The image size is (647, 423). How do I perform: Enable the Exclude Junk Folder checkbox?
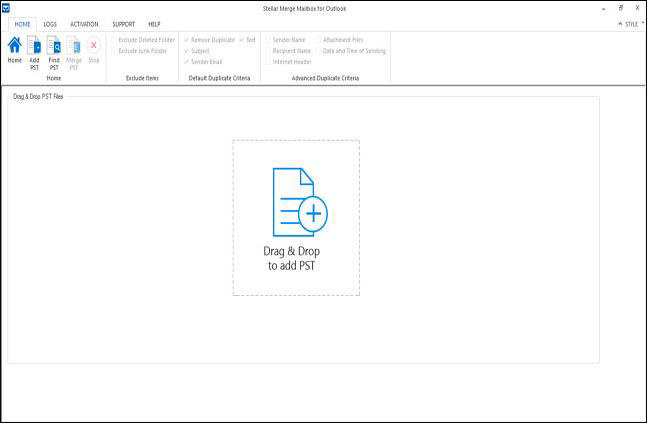click(115, 50)
